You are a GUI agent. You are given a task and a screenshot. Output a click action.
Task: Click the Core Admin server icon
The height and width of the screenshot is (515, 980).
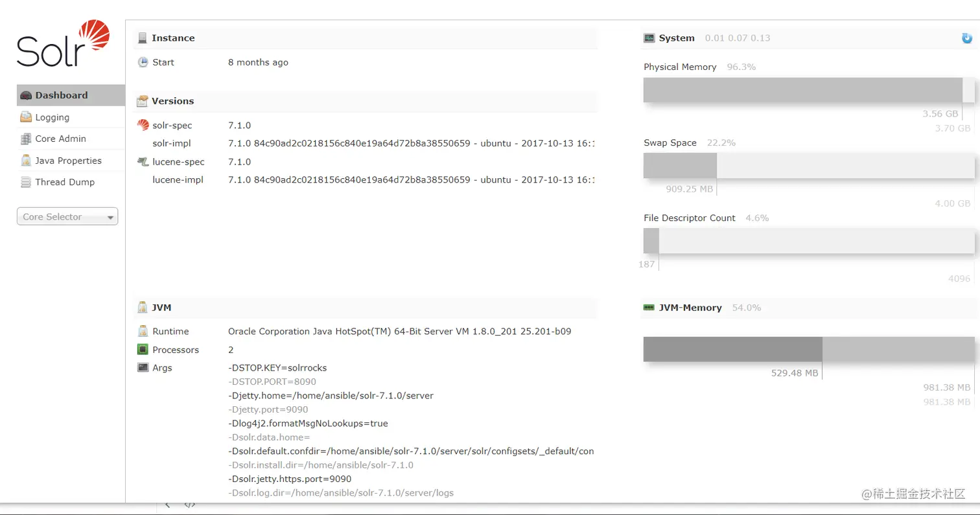(26, 139)
